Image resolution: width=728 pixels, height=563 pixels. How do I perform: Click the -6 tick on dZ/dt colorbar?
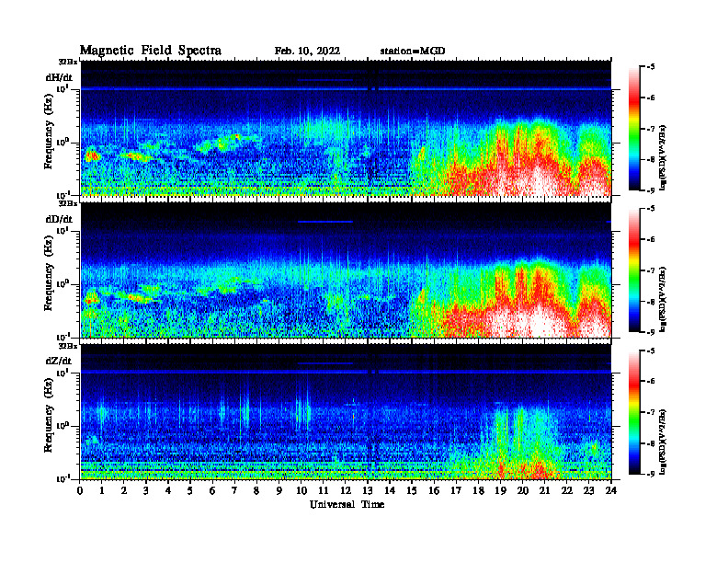coord(651,382)
